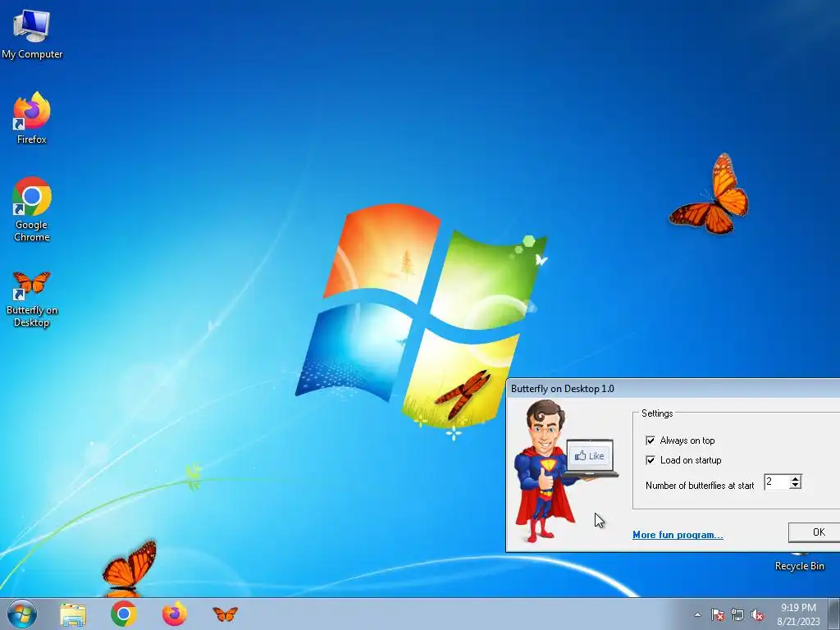The height and width of the screenshot is (630, 840).
Task: Select the Butterfly on Desktop shortcut icon
Action: pyautogui.click(x=32, y=299)
